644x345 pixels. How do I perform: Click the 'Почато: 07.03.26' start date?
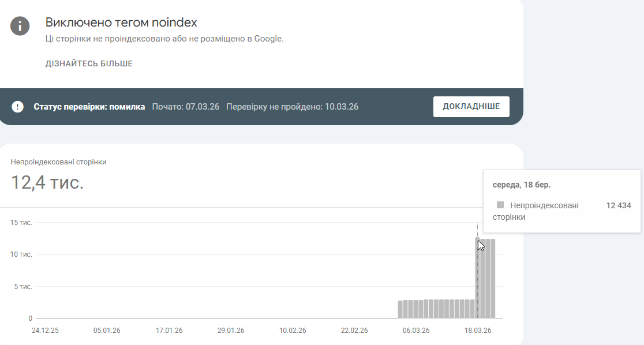click(185, 107)
